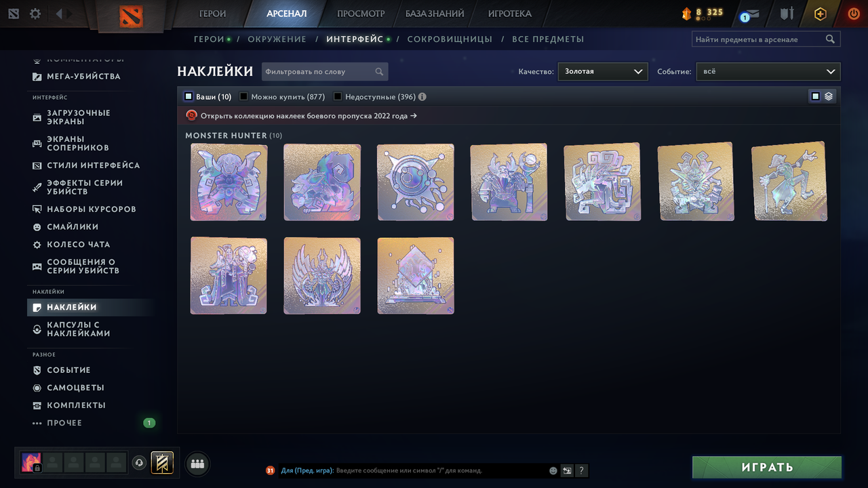
Task: Click the red power exit icon
Action: (854, 14)
